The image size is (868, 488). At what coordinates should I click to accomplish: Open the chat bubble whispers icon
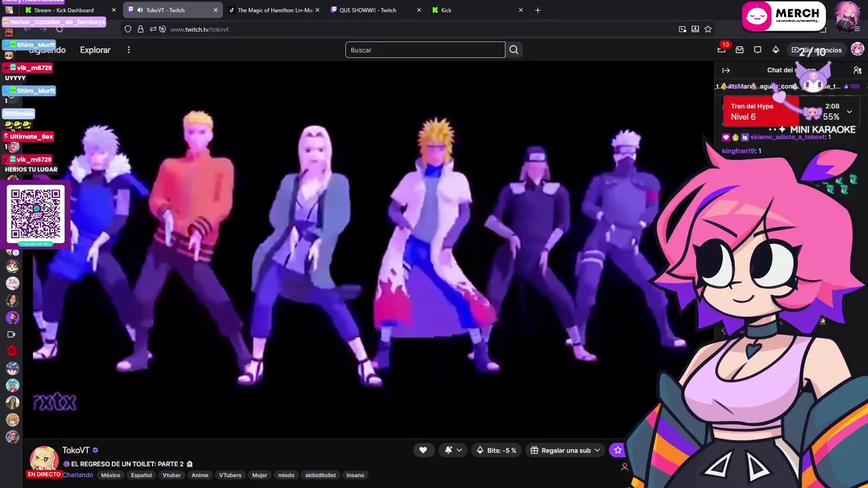click(757, 49)
